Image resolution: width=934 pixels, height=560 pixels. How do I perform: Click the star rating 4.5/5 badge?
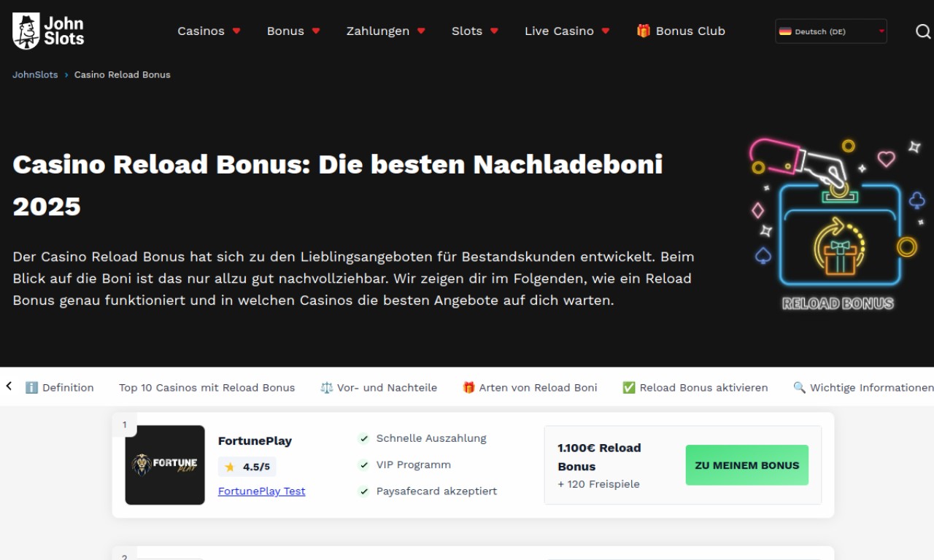[x=247, y=467]
